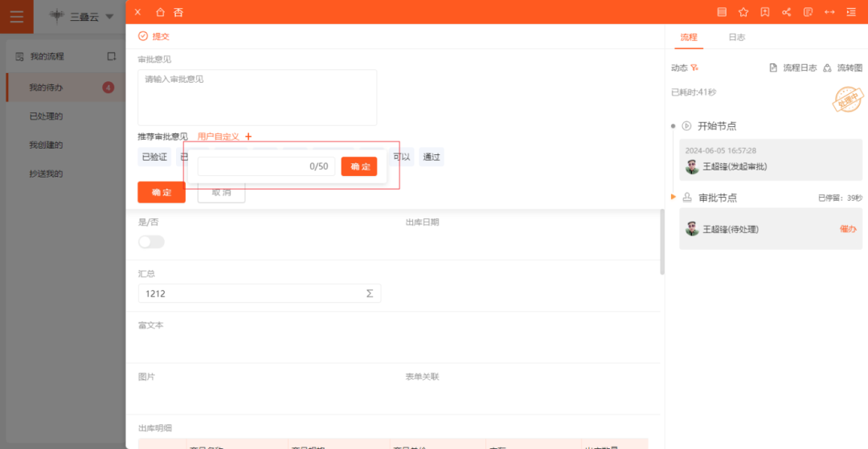Confirm custom opinion with popup 确定 button
The height and width of the screenshot is (449, 868).
359,166
